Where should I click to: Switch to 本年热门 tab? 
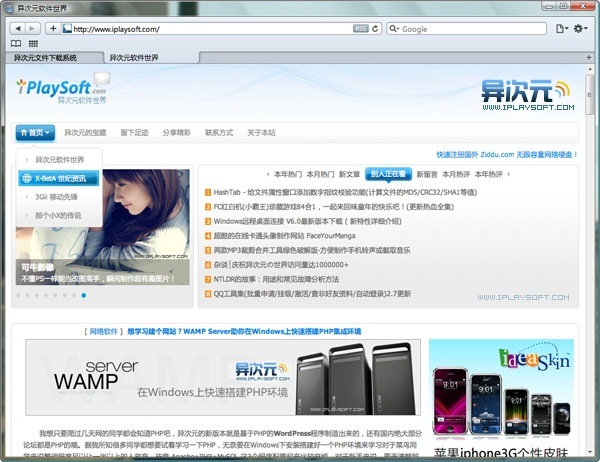tap(288, 175)
